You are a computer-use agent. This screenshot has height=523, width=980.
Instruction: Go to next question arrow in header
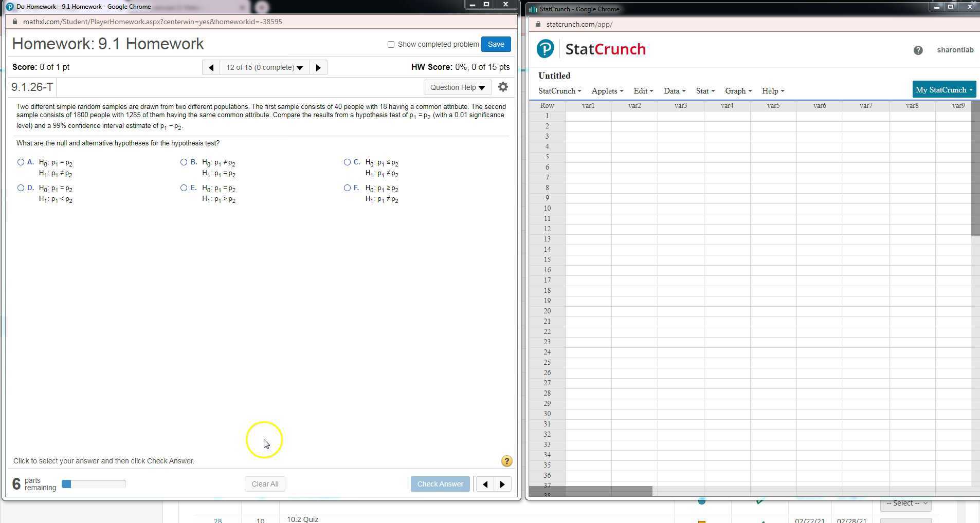tap(318, 67)
